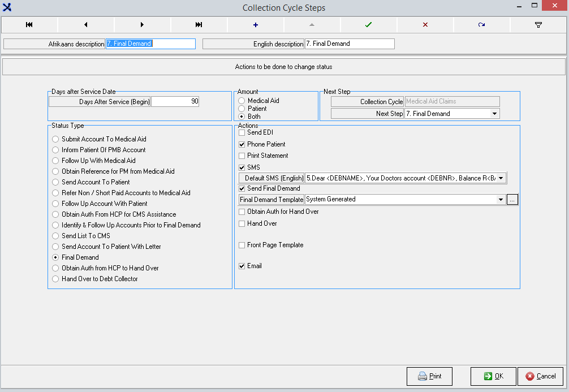
Task: Post changes with the green checkmark
Action: [369, 25]
